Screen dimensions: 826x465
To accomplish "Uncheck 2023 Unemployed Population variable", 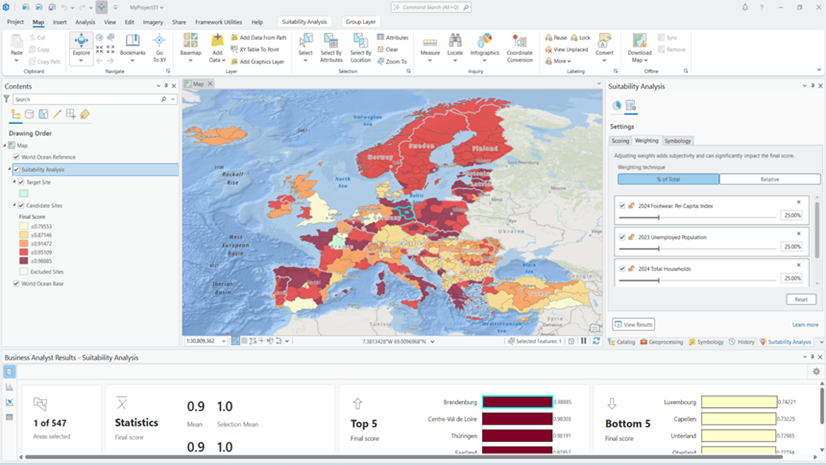I will pyautogui.click(x=622, y=237).
